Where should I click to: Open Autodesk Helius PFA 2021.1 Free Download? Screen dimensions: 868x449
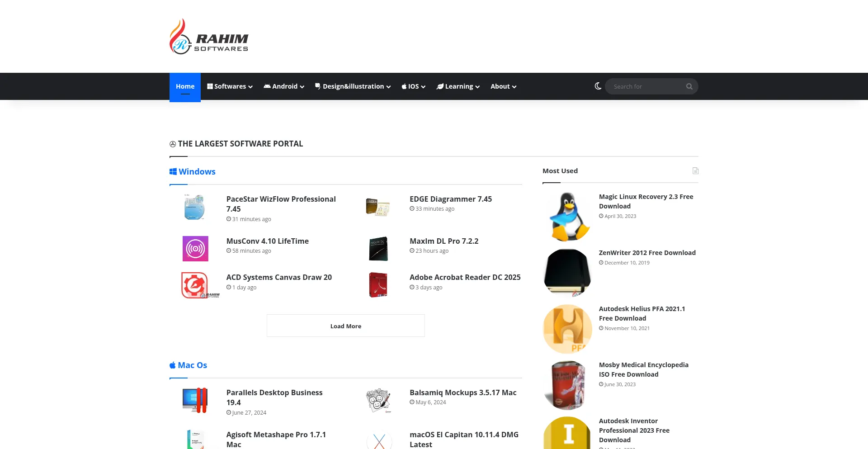tap(642, 313)
